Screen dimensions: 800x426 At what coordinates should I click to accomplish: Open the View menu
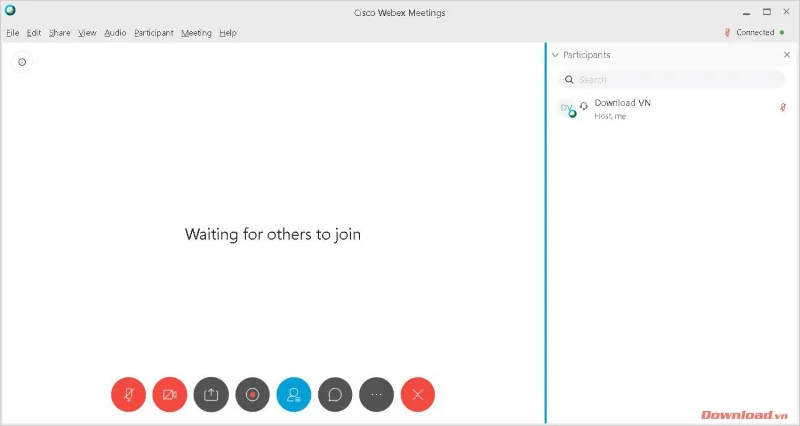87,33
